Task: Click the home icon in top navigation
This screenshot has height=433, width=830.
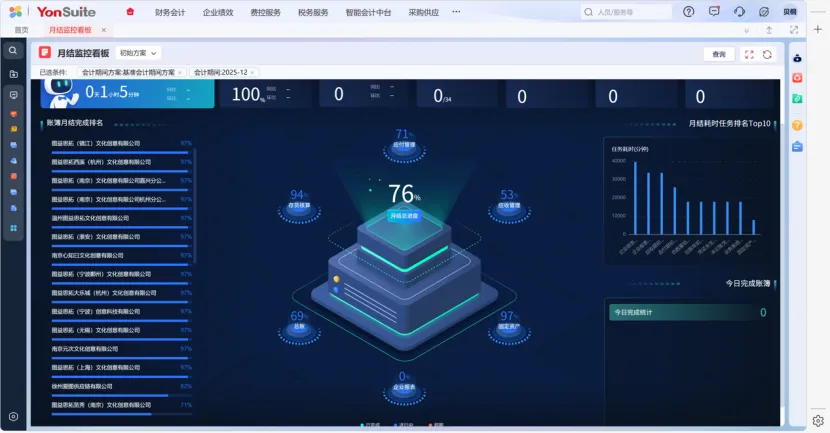Action: (x=130, y=12)
